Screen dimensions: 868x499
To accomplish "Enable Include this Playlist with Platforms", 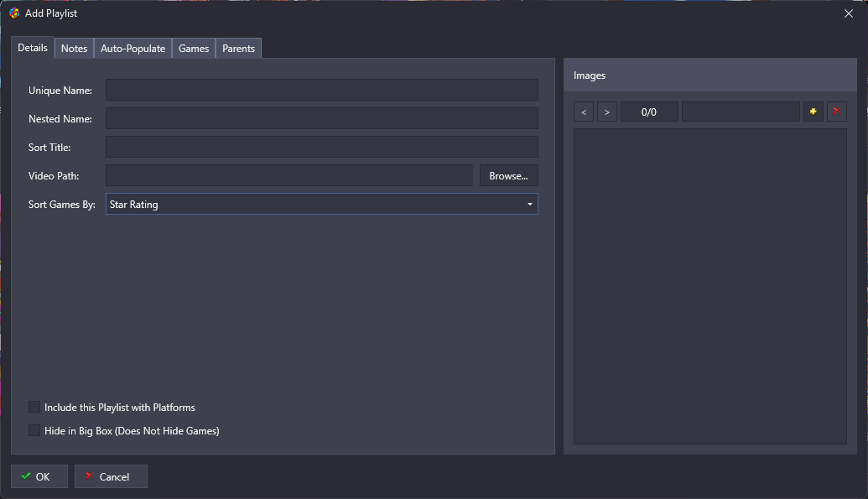I will click(x=34, y=407).
